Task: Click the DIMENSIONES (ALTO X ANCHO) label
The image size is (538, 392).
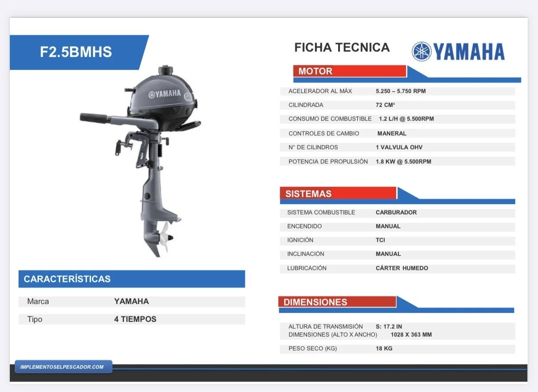Action: pyautogui.click(x=333, y=335)
